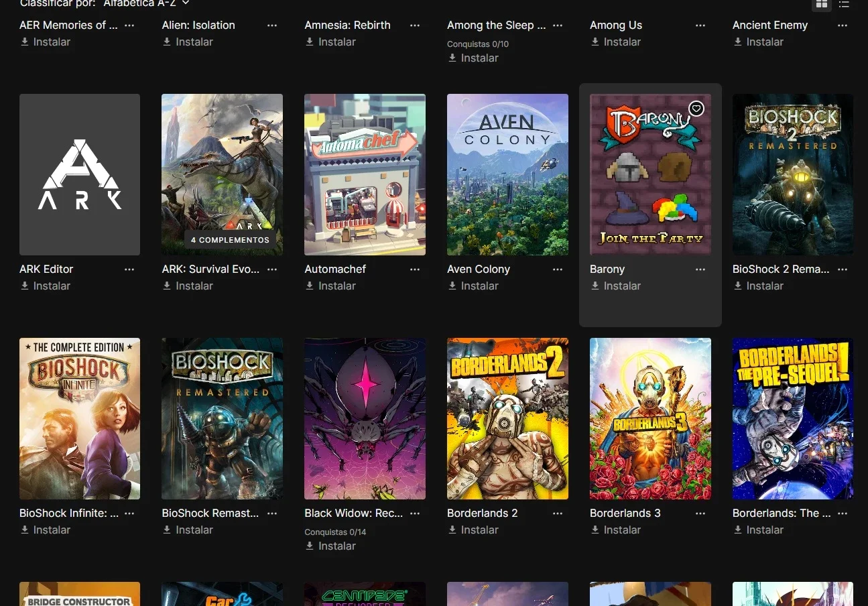Open BioShock Remastered cover art
Image resolution: width=868 pixels, height=606 pixels.
click(222, 418)
